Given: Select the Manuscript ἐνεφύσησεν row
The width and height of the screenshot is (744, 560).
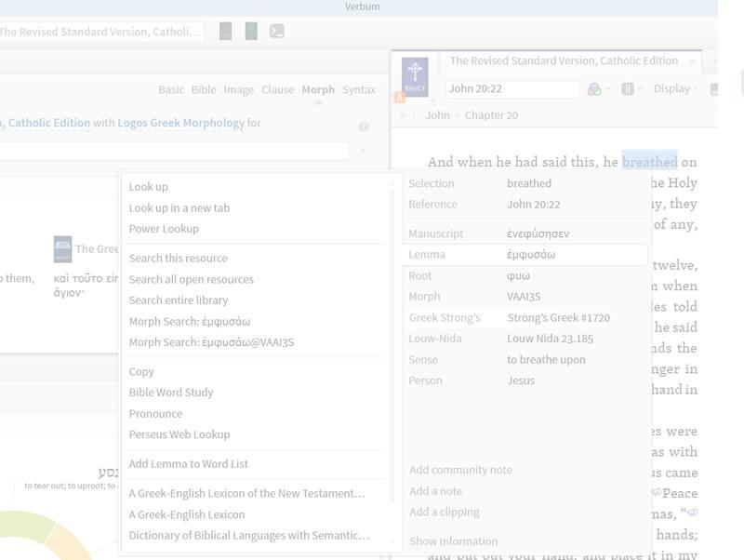Looking at the screenshot, I should [x=525, y=234].
